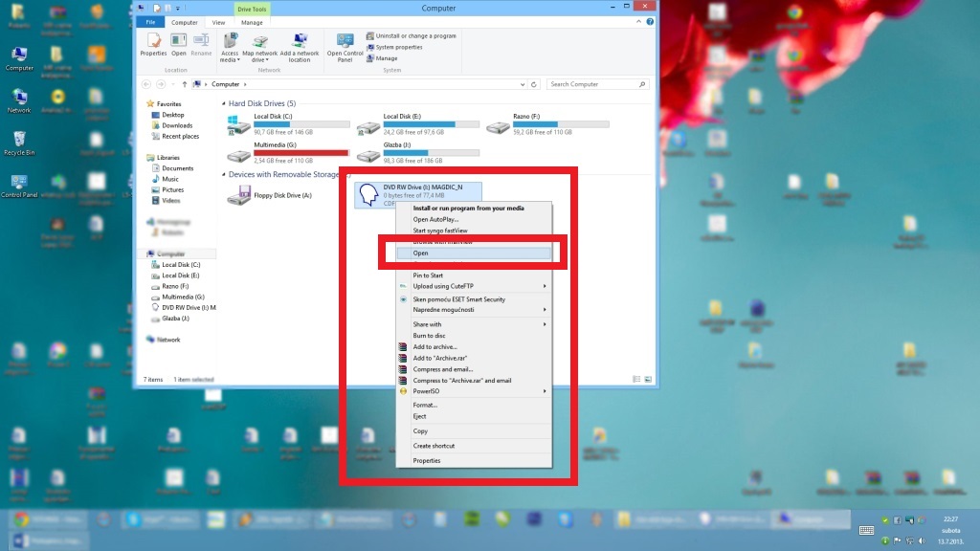980x551 pixels.
Task: Click the Search Computer input field
Action: pos(597,84)
